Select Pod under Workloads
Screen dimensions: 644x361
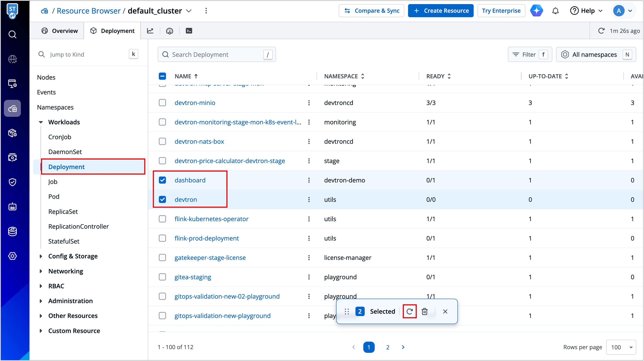tap(54, 196)
